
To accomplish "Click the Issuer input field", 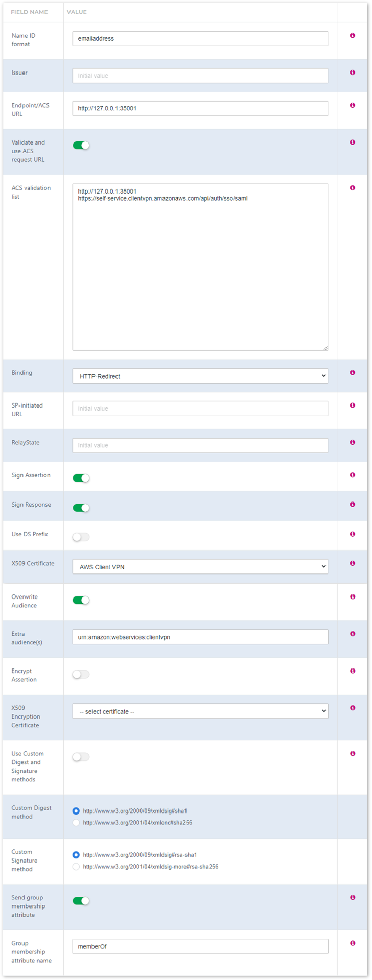I will (200, 76).
